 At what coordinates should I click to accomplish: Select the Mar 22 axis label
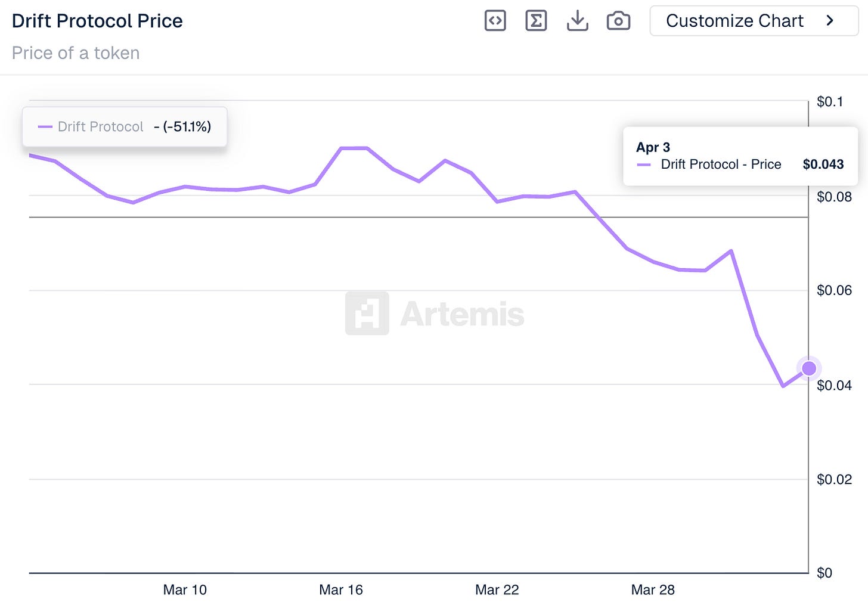(497, 590)
